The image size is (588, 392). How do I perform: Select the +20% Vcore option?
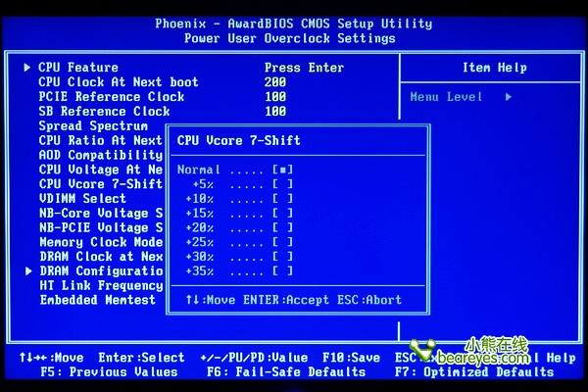pyautogui.click(x=283, y=227)
